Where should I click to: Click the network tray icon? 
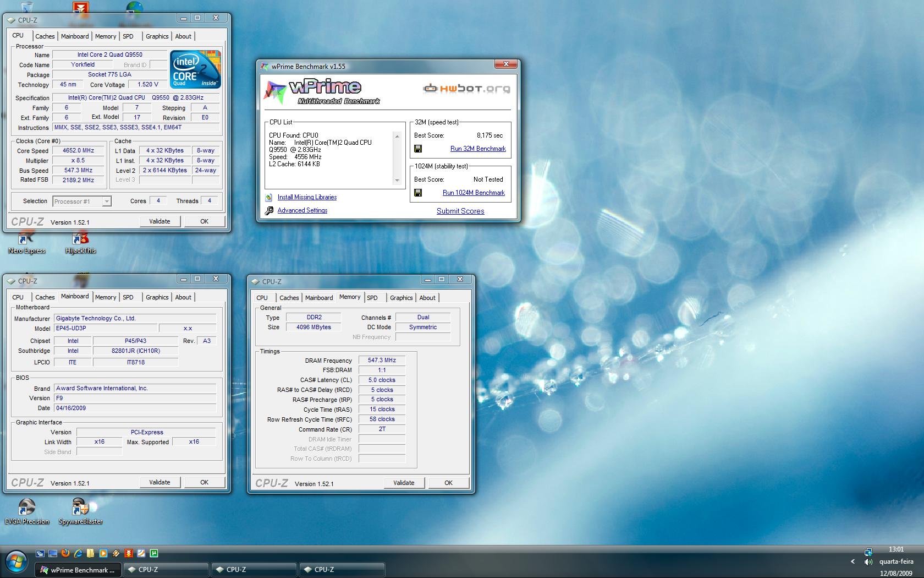[868, 552]
